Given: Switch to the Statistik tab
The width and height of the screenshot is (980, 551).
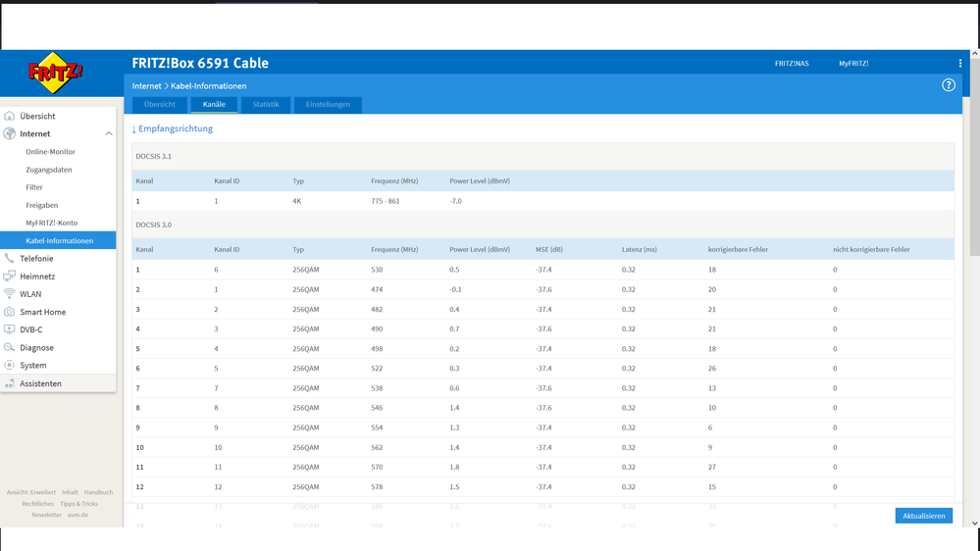Looking at the screenshot, I should [x=266, y=104].
